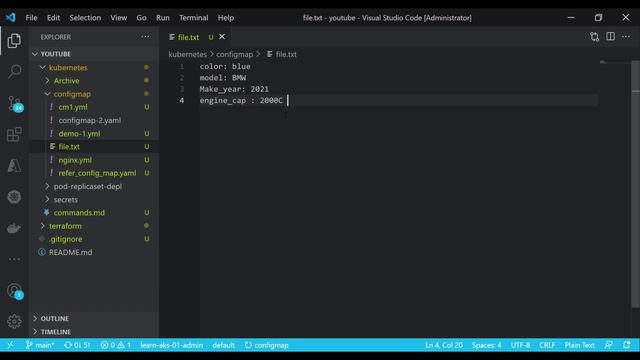Open the Manage settings gear
Image resolution: width=640 pixels, height=360 pixels.
pyautogui.click(x=14, y=322)
